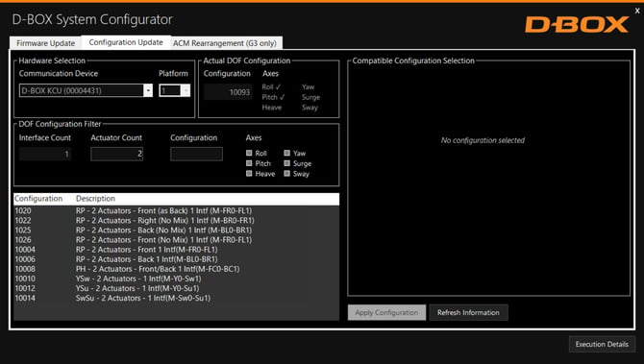Switch to the Firmware Update tab
Viewport: 644px width, 364px height.
(45, 43)
